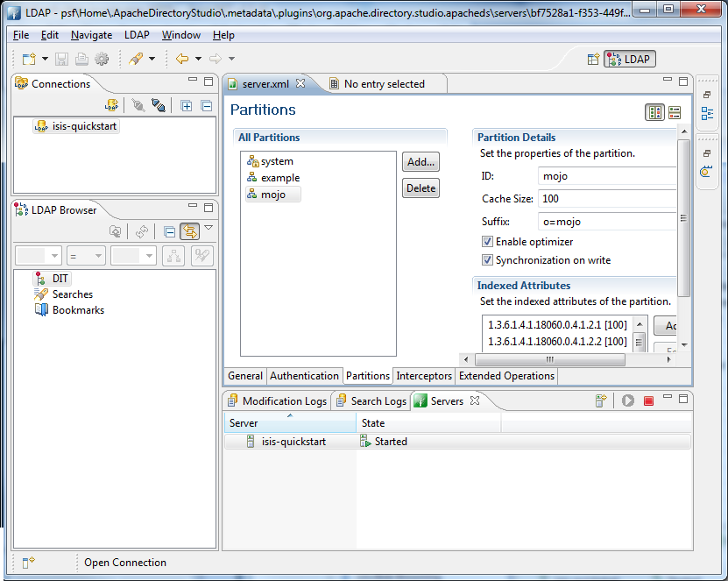Disable the Enable optimizer checkbox
The image size is (728, 581).
487,241
